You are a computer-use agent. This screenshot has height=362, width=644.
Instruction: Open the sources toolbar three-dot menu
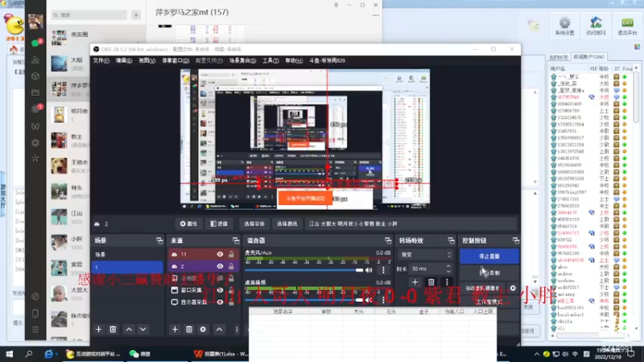click(x=237, y=329)
